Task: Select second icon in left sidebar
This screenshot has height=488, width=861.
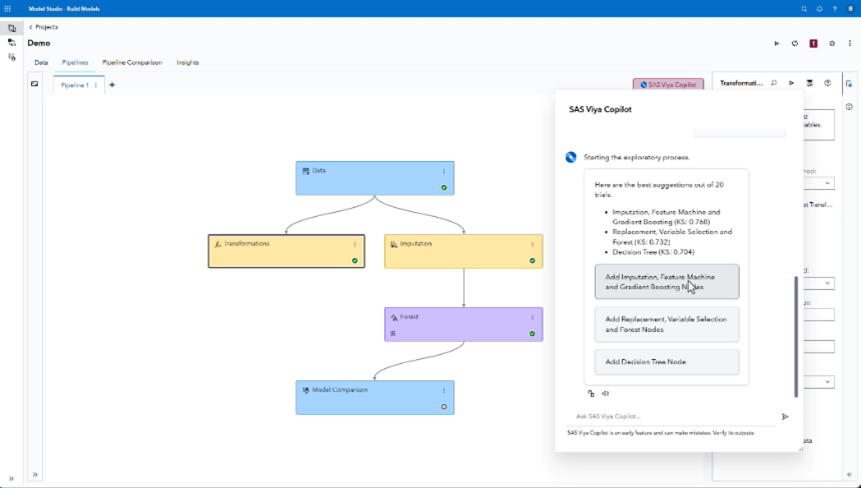Action: 12,42
